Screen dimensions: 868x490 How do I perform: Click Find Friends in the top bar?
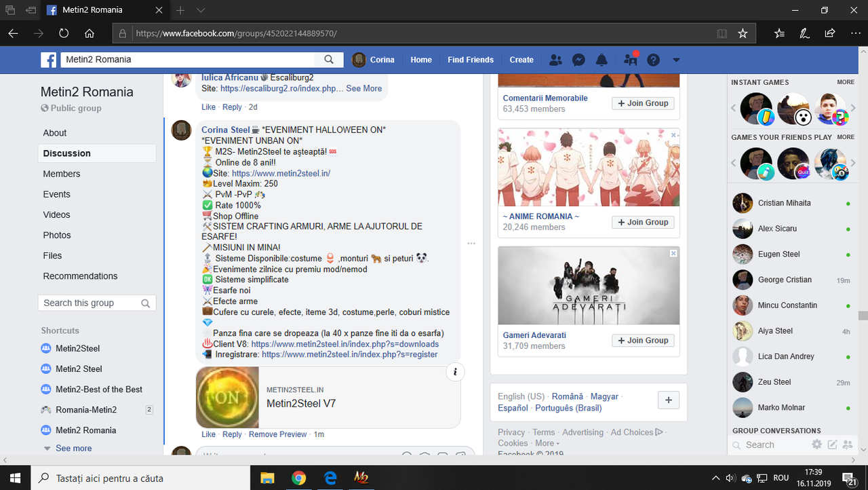click(471, 60)
